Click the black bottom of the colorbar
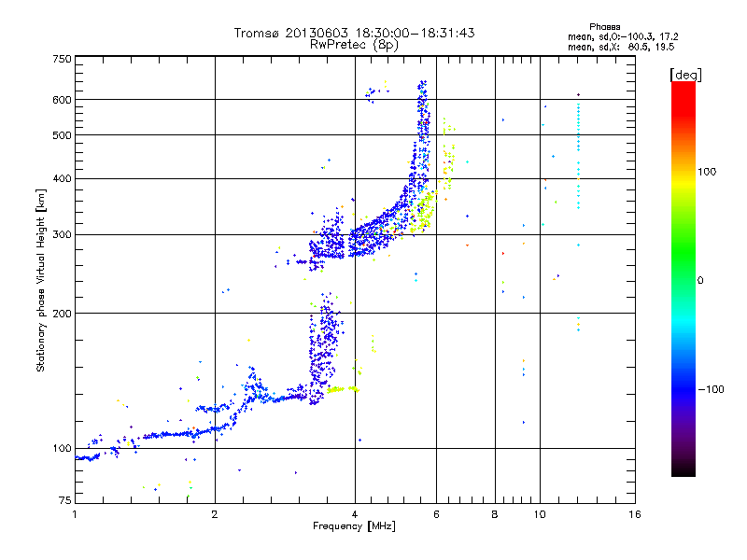747x560 pixels. [x=684, y=469]
